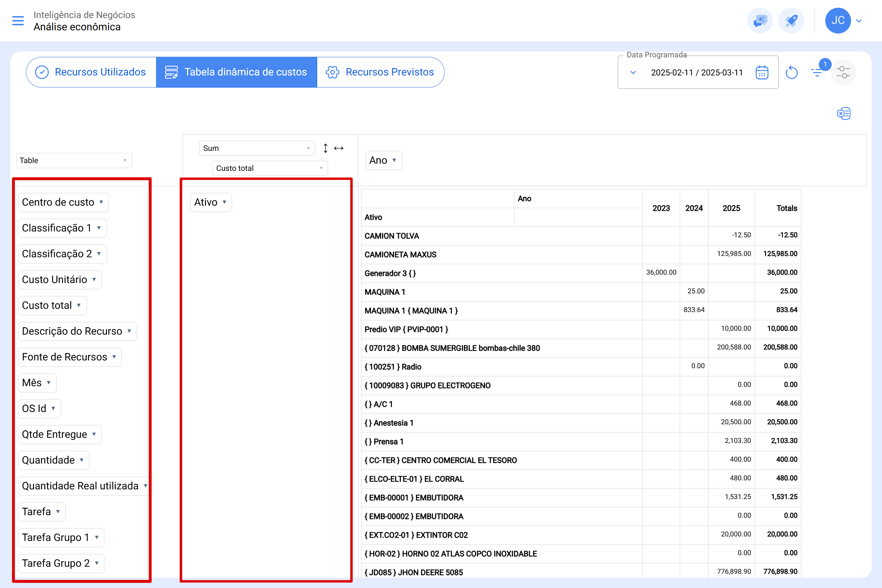Viewport: 882px width, 588px height.
Task: Switch to Recursos Utilizados tab
Action: pyautogui.click(x=91, y=72)
